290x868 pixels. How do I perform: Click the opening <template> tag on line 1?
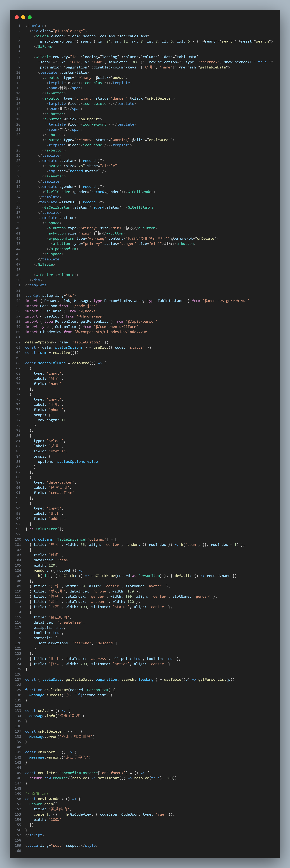(36, 26)
